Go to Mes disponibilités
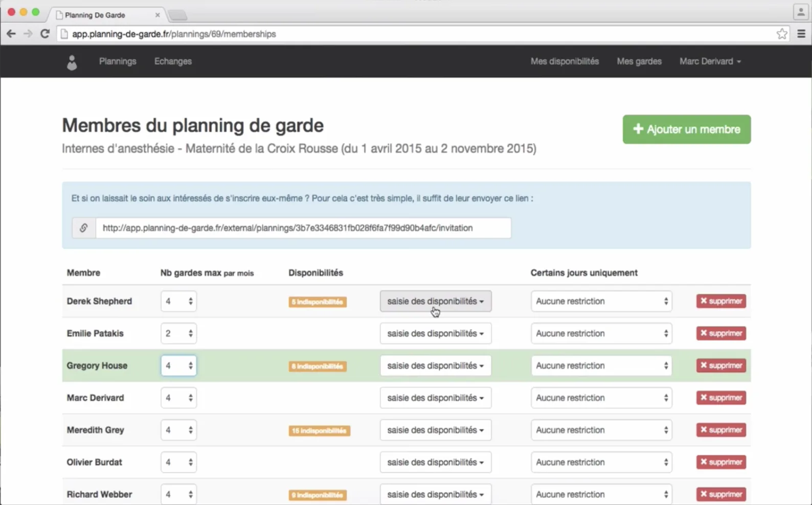The height and width of the screenshot is (505, 812). 565,61
